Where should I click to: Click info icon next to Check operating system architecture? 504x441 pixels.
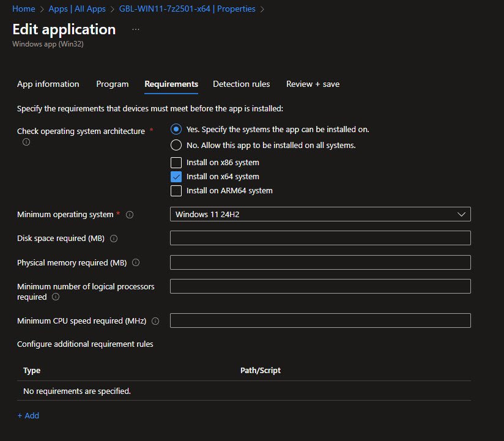26,142
